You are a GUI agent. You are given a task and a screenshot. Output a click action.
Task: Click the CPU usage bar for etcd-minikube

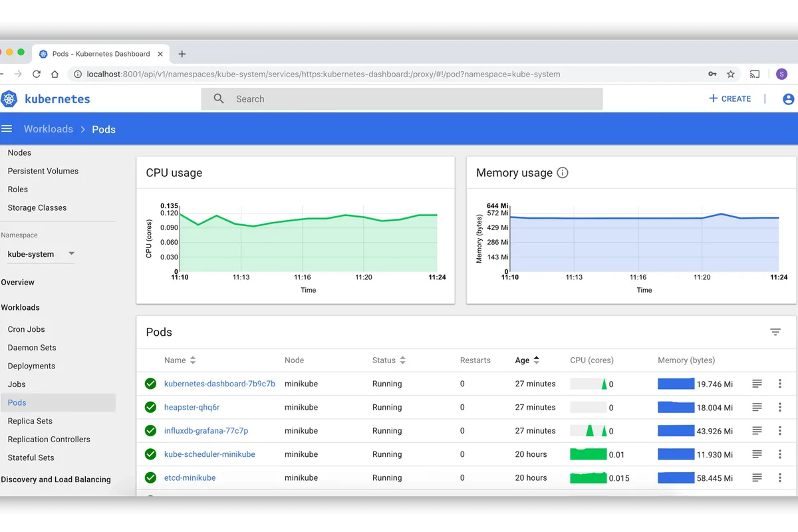[x=588, y=477]
